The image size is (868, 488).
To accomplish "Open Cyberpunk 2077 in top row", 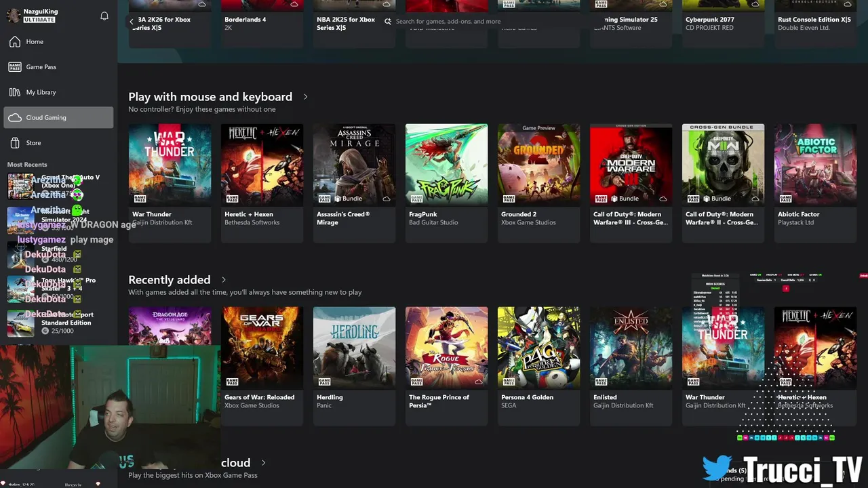I will [723, 24].
